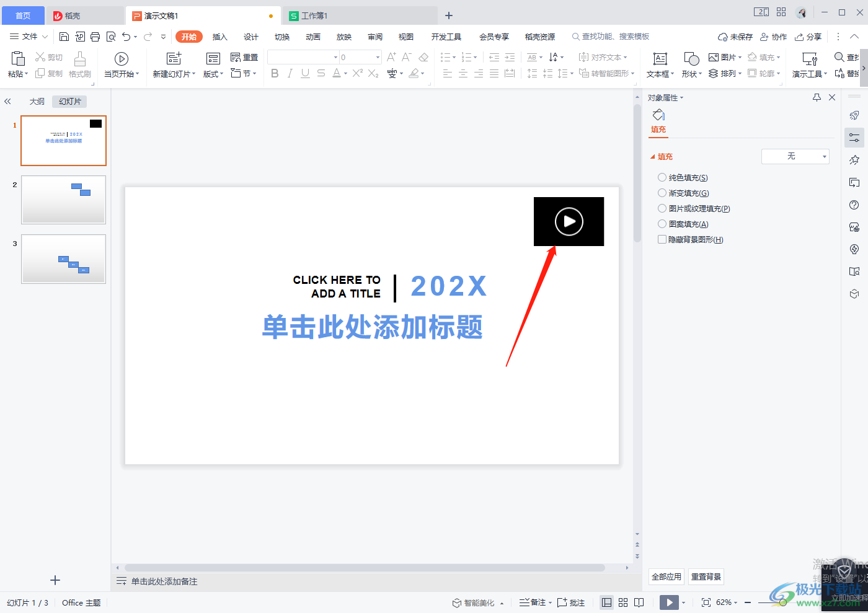The image size is (868, 613).
Task: Open the 插入 Insert ribbon tab
Action: coord(220,37)
